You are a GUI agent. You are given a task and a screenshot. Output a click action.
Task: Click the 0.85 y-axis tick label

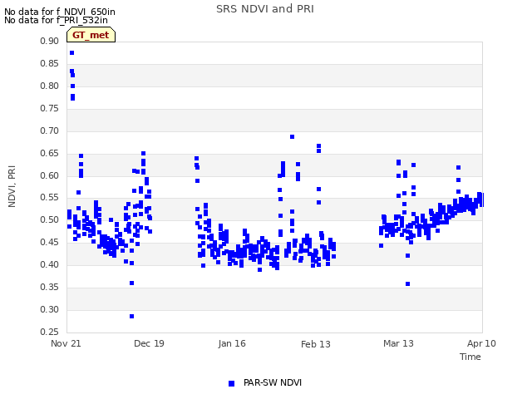click(49, 63)
